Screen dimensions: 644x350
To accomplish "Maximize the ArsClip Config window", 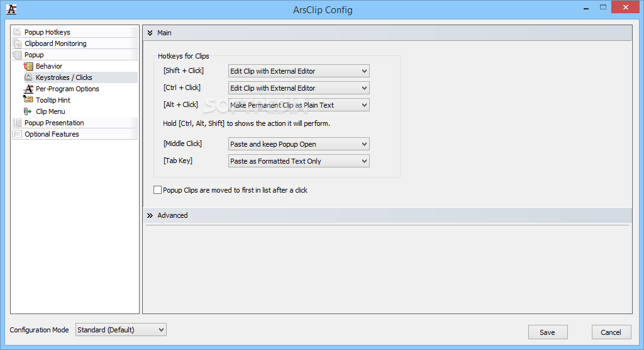I will pos(603,7).
